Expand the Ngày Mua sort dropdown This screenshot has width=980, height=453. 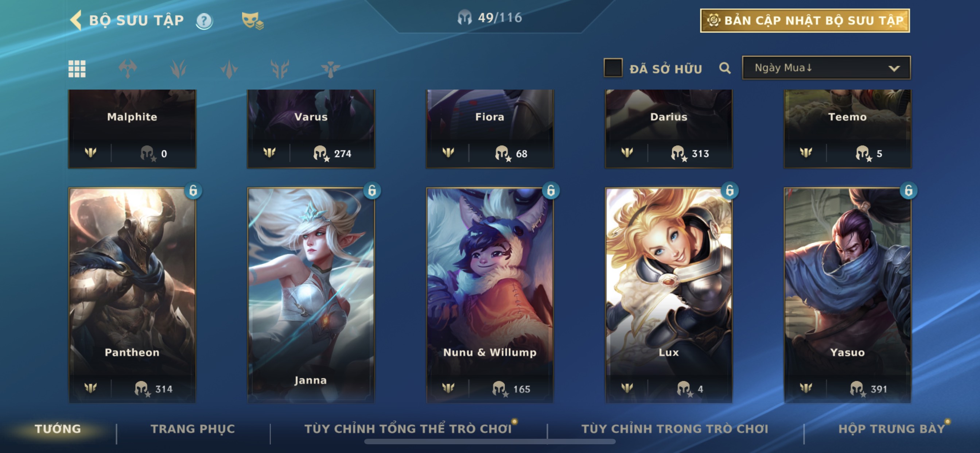click(826, 68)
